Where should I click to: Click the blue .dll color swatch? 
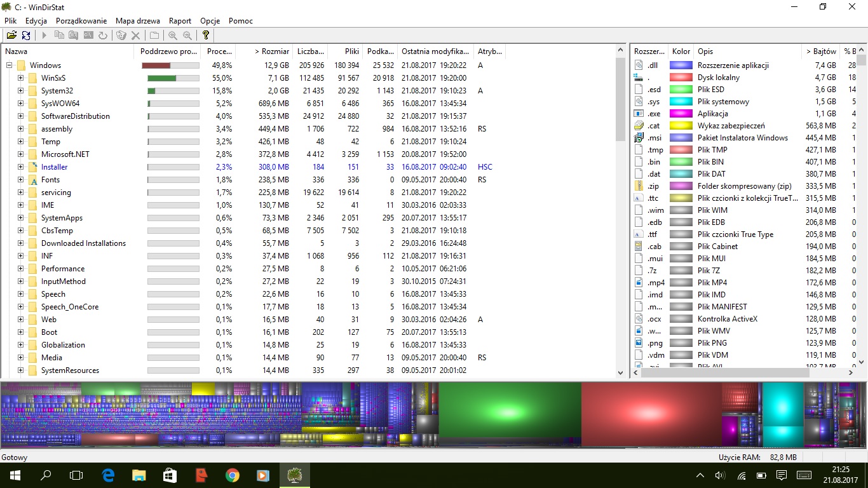click(x=681, y=65)
